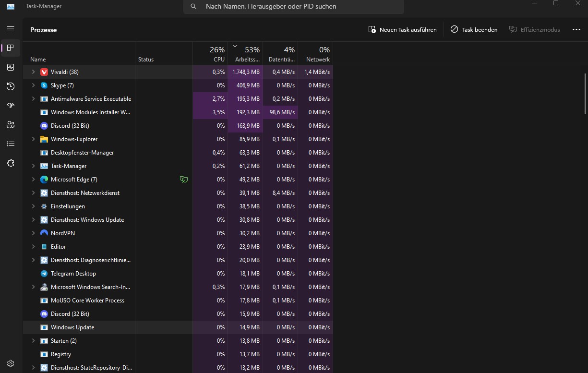Open the Services puzzle icon in sidebar
The height and width of the screenshot is (373, 588).
click(11, 163)
